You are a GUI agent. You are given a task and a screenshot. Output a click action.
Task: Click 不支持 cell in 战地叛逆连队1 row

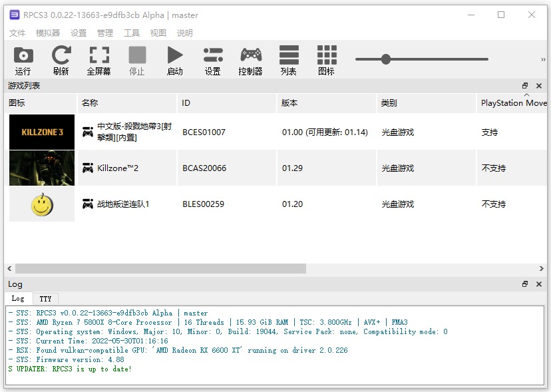(x=493, y=204)
